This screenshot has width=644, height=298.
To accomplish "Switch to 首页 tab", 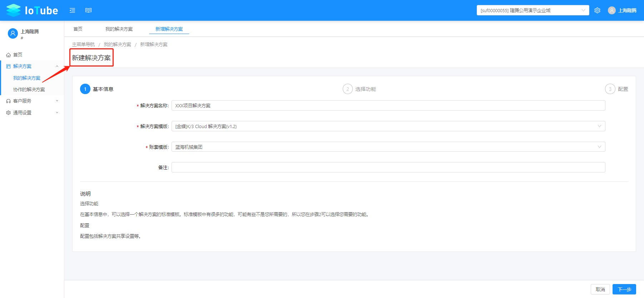I will click(78, 29).
